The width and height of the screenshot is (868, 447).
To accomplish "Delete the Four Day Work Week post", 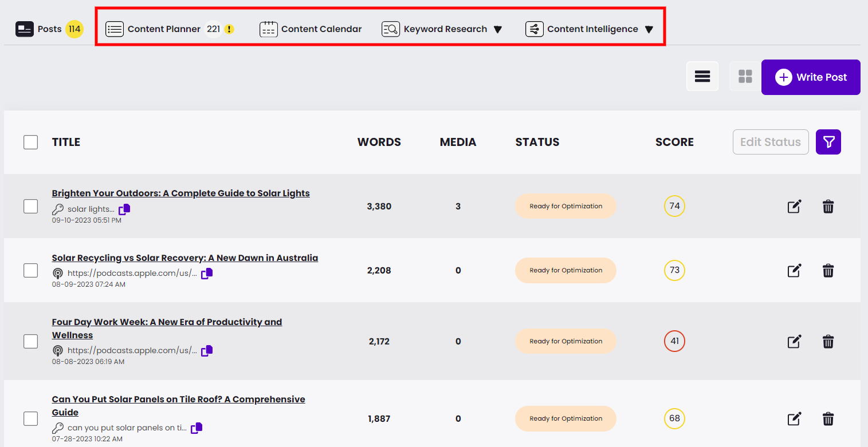I will 828,342.
